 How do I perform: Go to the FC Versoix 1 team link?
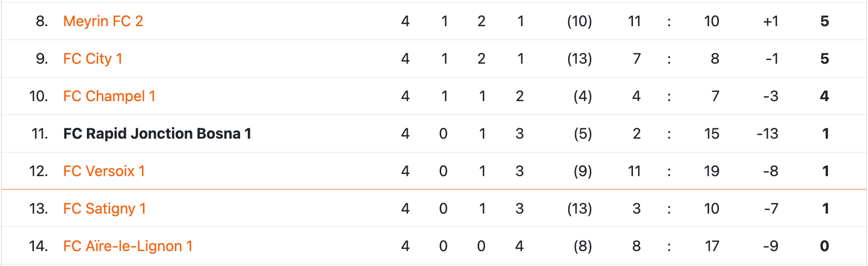[x=104, y=171]
